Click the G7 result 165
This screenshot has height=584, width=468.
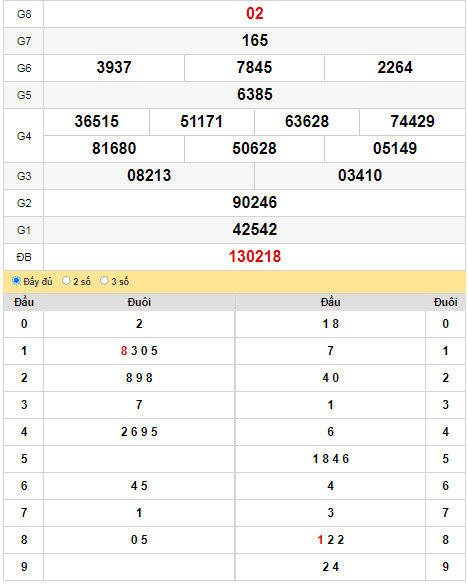click(x=255, y=41)
